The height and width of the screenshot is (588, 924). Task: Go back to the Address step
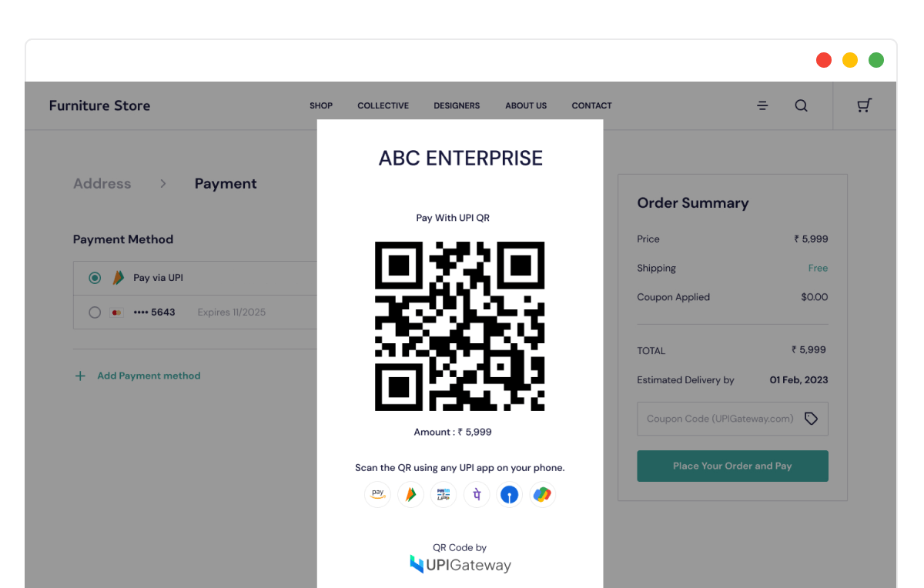(102, 184)
